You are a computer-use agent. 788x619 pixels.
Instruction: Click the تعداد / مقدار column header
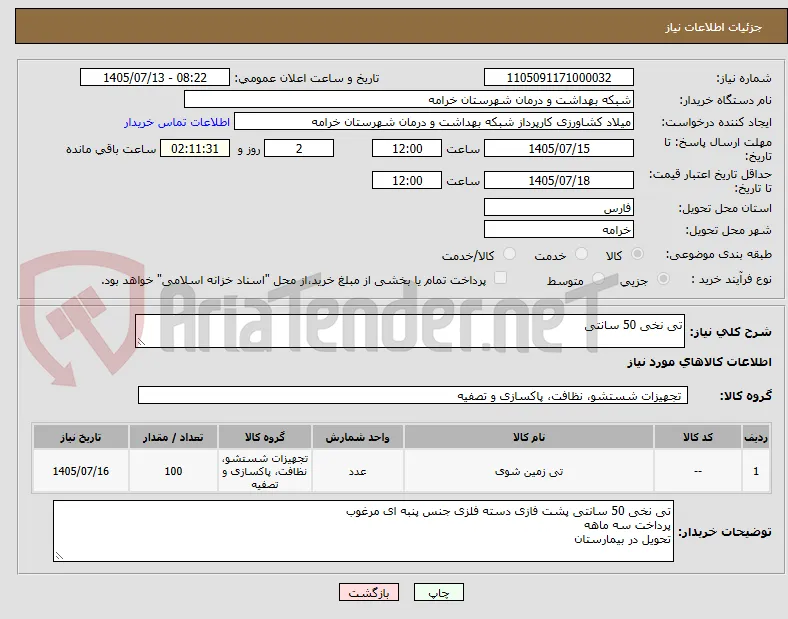(x=173, y=437)
